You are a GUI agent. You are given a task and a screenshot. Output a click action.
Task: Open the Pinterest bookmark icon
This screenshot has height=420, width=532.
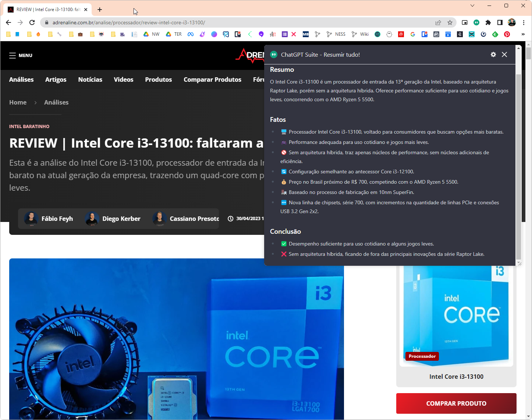507,34
